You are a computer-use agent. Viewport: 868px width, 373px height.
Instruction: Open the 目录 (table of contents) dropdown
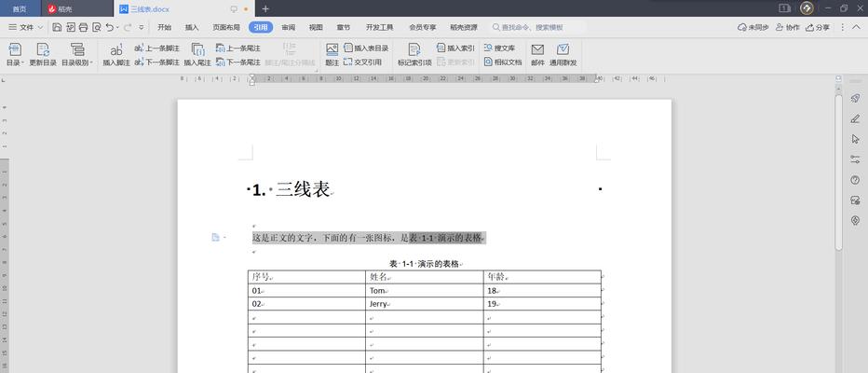tap(15, 55)
